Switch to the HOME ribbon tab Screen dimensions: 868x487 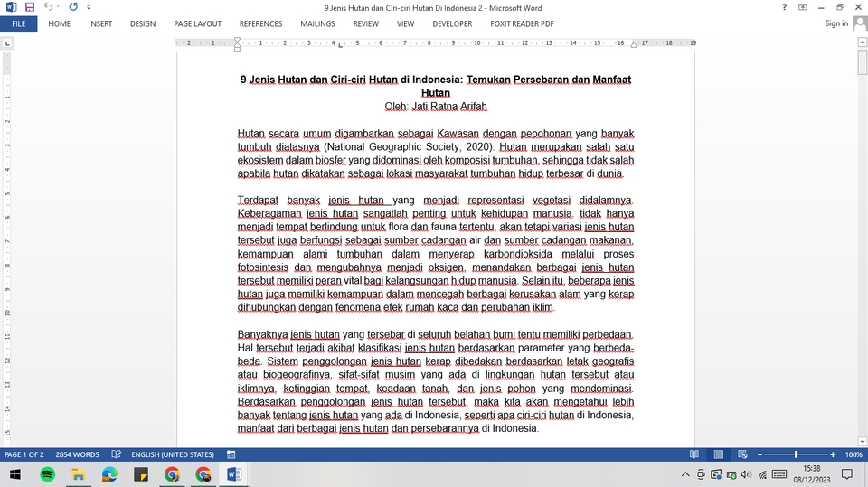tap(60, 23)
